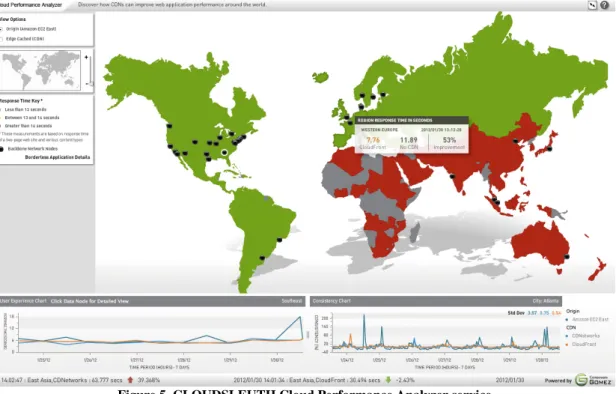Click the Backbone Network Nodes legend marker
The height and width of the screenshot is (394, 616).
point(2,149)
